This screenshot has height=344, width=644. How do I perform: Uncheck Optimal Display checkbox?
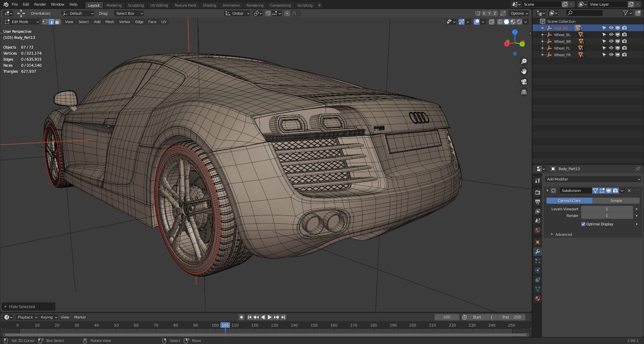click(x=583, y=224)
